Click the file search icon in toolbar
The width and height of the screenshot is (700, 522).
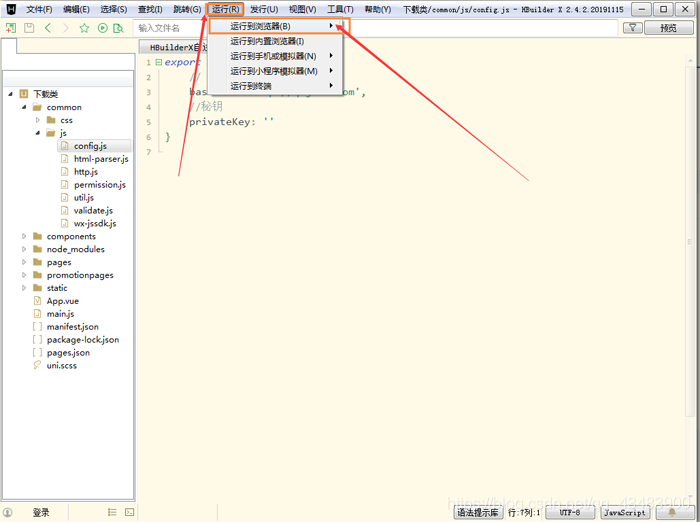pyautogui.click(x=118, y=28)
